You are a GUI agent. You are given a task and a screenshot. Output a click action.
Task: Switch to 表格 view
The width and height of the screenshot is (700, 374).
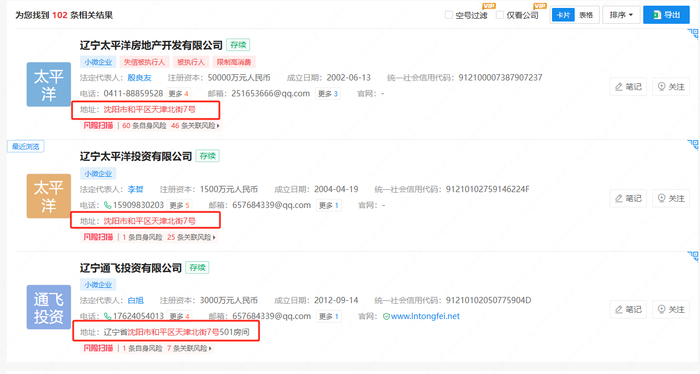coord(586,15)
